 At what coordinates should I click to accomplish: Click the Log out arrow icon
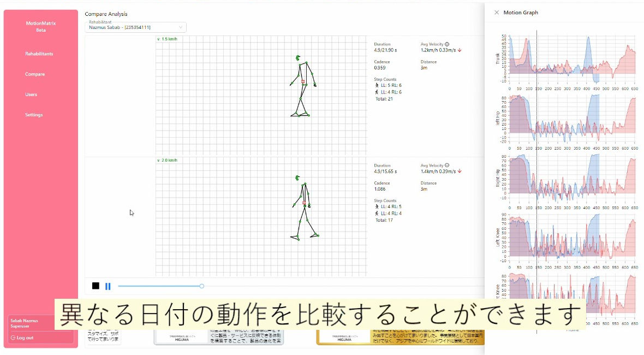point(13,338)
